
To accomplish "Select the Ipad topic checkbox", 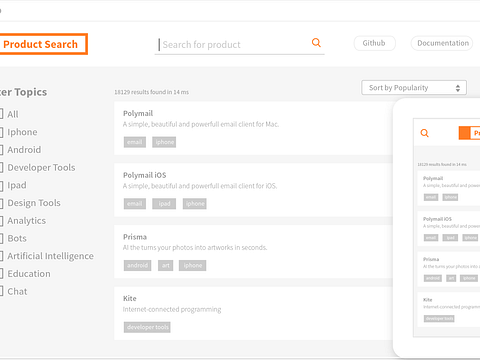I will [1, 185].
